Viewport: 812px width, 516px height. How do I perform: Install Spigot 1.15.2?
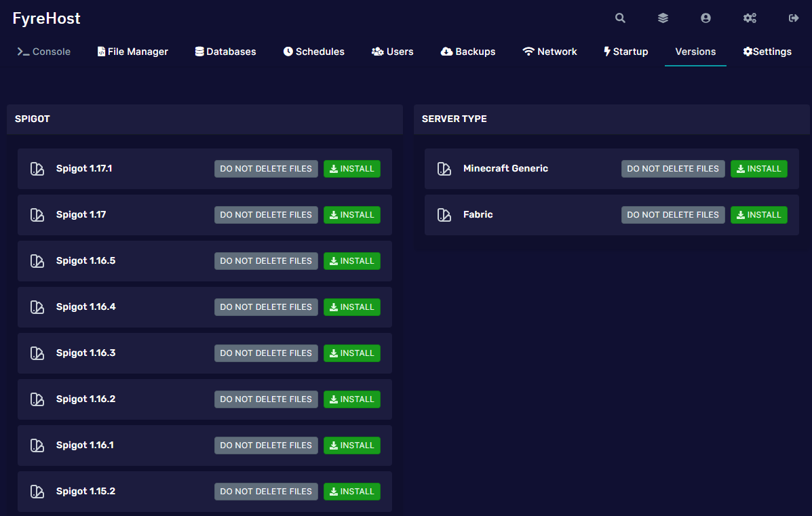351,492
